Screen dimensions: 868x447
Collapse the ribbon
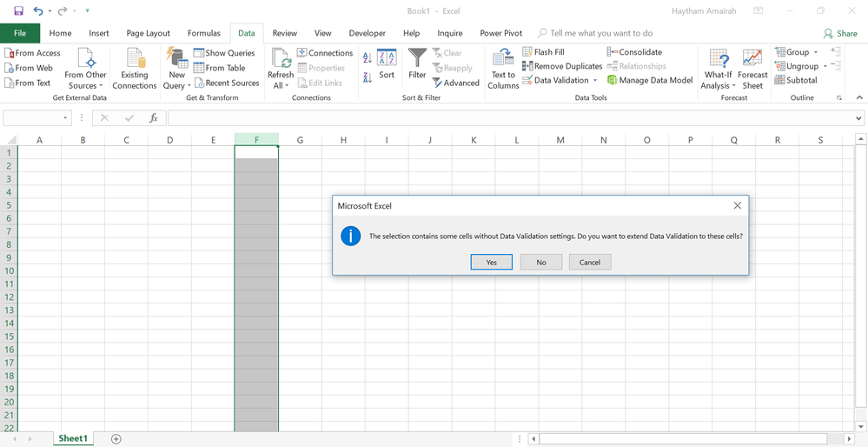click(x=859, y=97)
